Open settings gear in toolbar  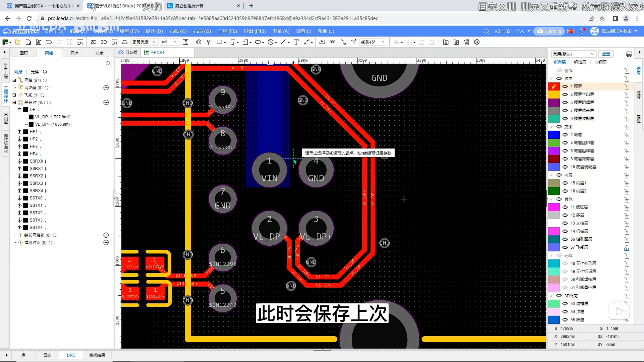tap(477, 42)
